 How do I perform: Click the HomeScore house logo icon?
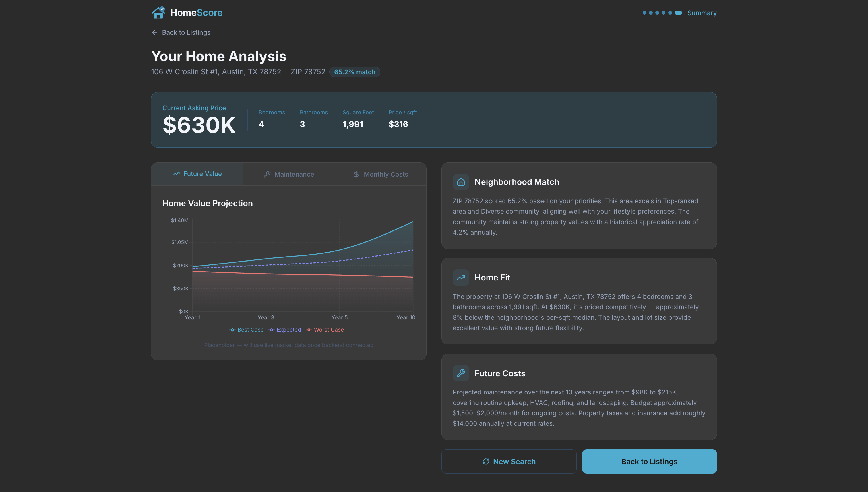click(x=158, y=13)
